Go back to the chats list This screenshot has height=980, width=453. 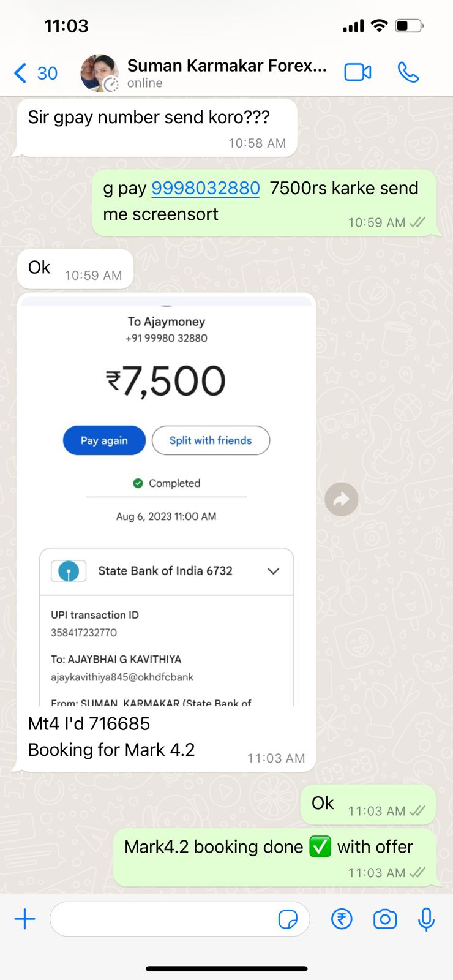(x=35, y=73)
